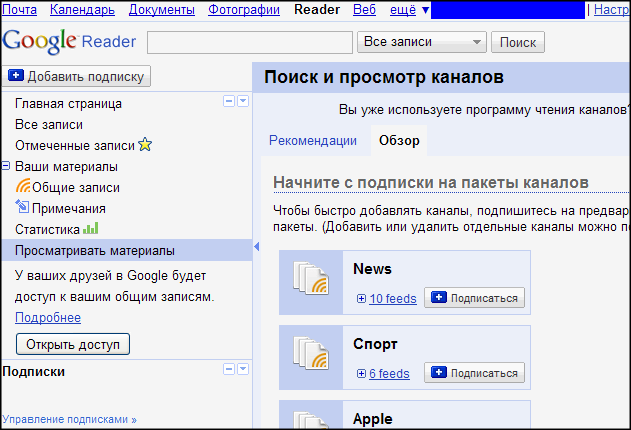Click the star icon beside Отмеченные записи

point(145,144)
